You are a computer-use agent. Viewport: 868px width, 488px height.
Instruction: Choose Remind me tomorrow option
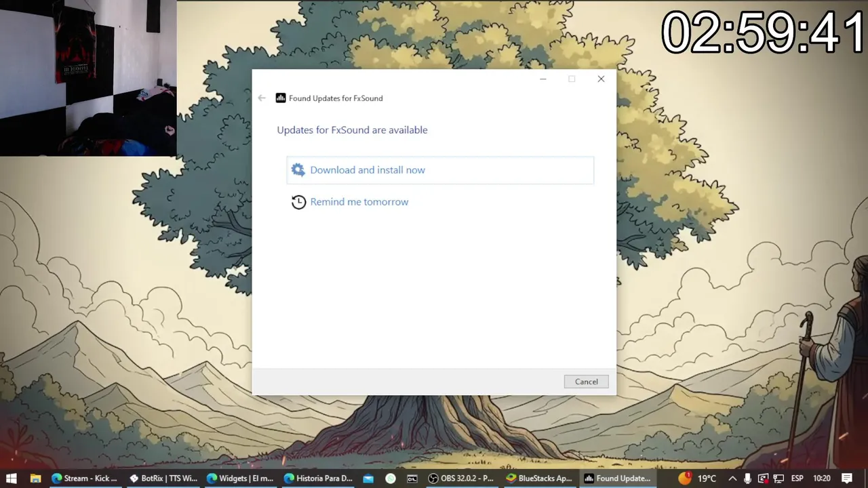tap(359, 202)
